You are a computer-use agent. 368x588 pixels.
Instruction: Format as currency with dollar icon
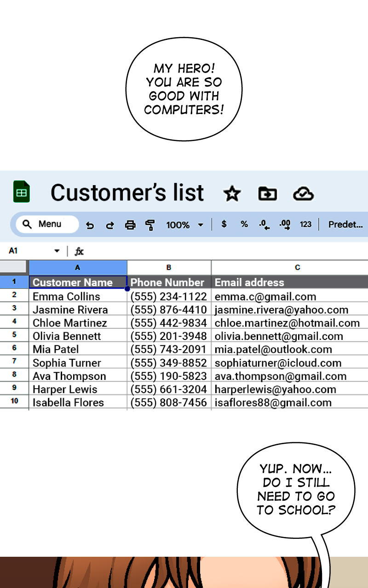pyautogui.click(x=224, y=224)
